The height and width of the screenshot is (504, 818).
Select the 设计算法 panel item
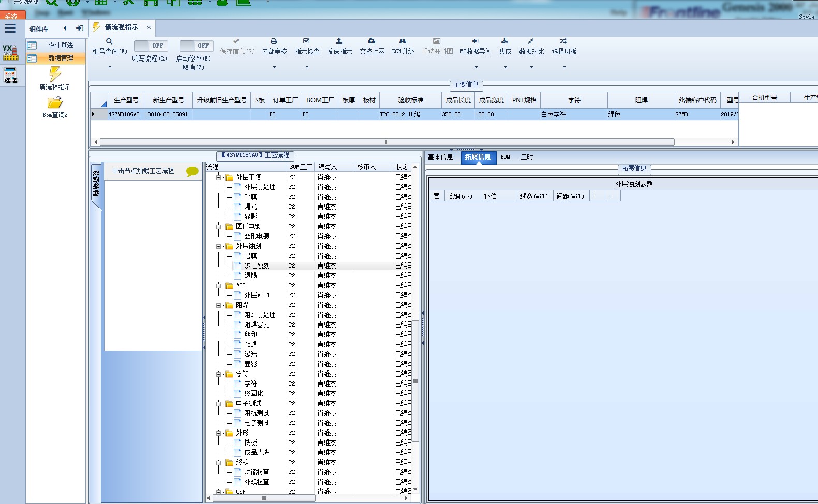[x=56, y=46]
